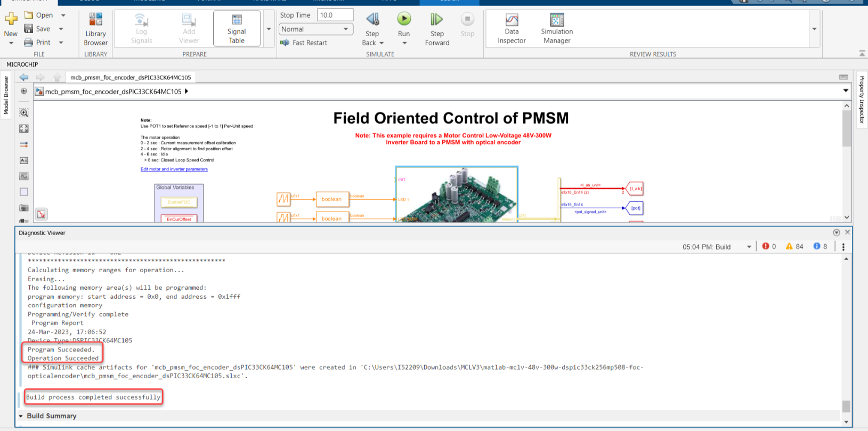This screenshot has width=868, height=431.
Task: Click the forward navigation arrow
Action: coord(40,77)
